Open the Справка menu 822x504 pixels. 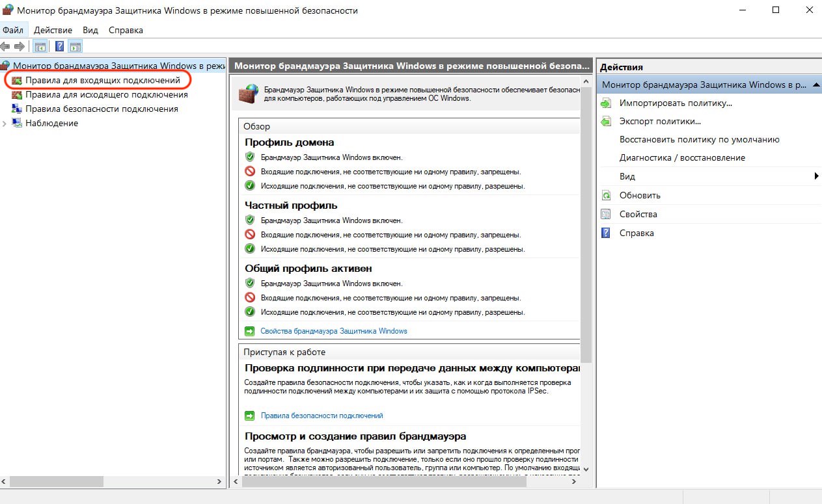pos(126,30)
